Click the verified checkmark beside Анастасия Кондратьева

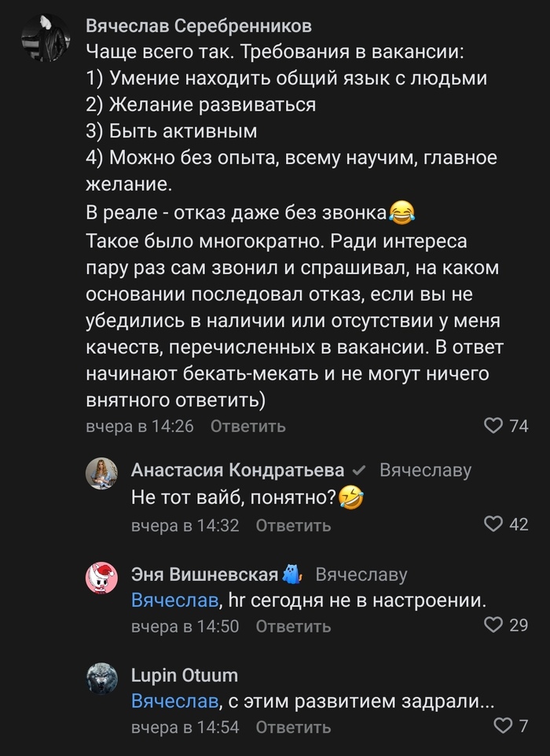click(359, 471)
